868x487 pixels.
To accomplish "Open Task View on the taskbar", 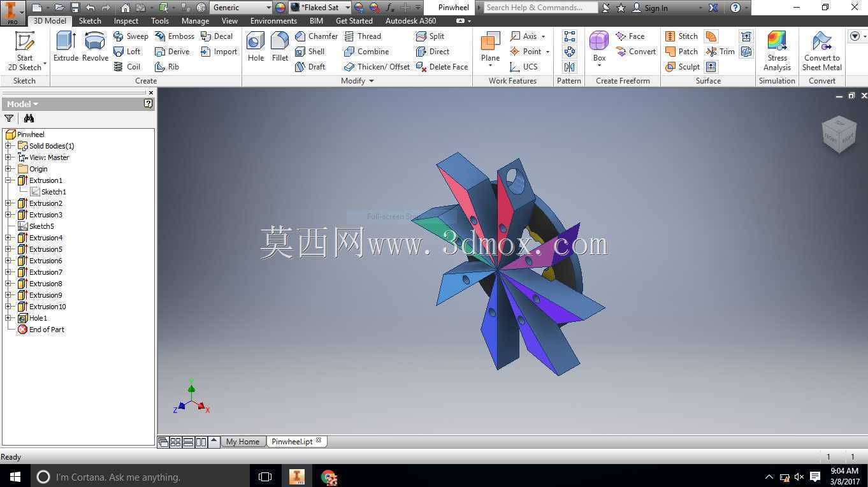I will (x=265, y=476).
